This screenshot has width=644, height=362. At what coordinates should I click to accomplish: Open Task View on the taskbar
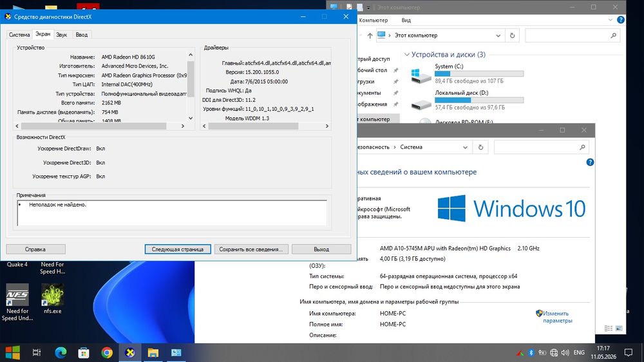tap(37, 352)
